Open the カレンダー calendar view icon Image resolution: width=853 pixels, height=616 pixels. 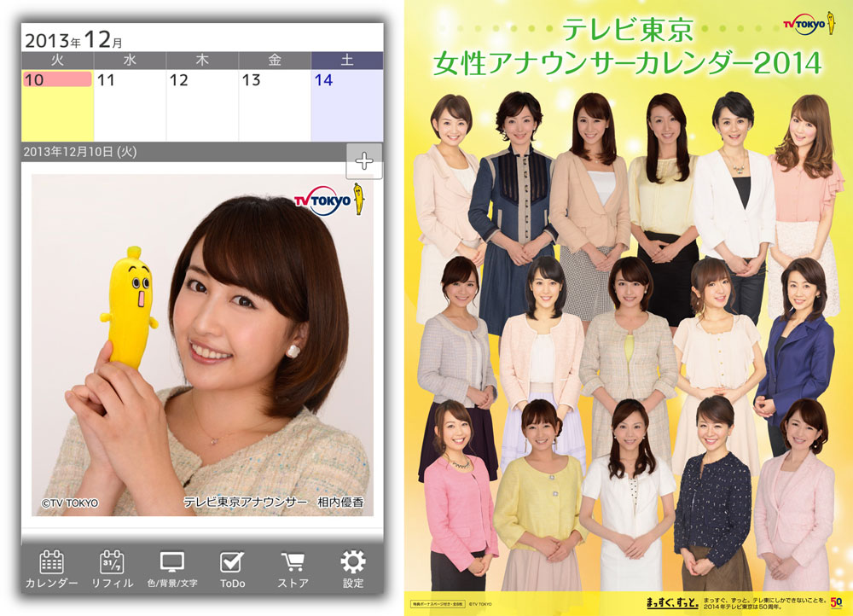point(51,569)
